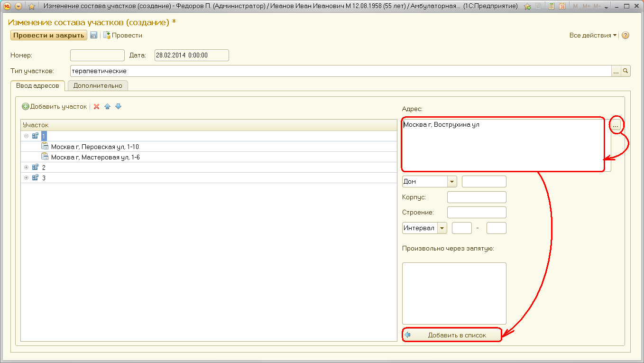Click Добавить в список button
The height and width of the screenshot is (363, 644).
452,335
